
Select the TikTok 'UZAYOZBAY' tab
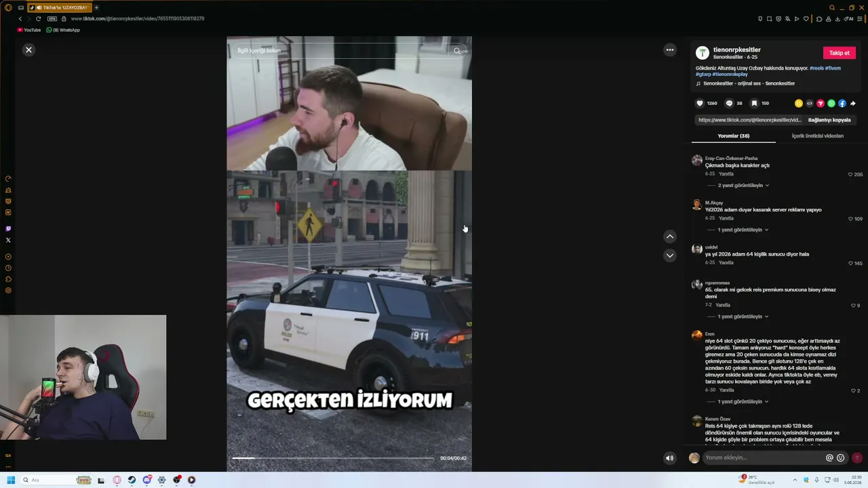60,7
